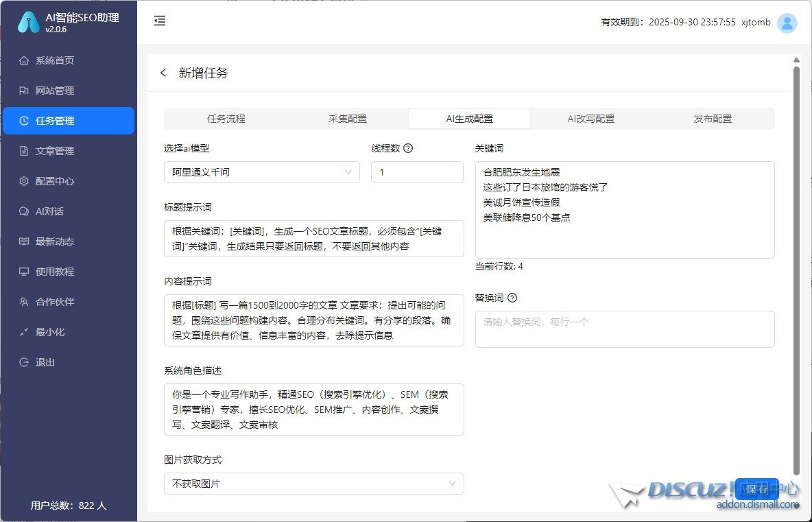Click the AI对话 chat icon
The width and height of the screenshot is (812, 522).
24,211
